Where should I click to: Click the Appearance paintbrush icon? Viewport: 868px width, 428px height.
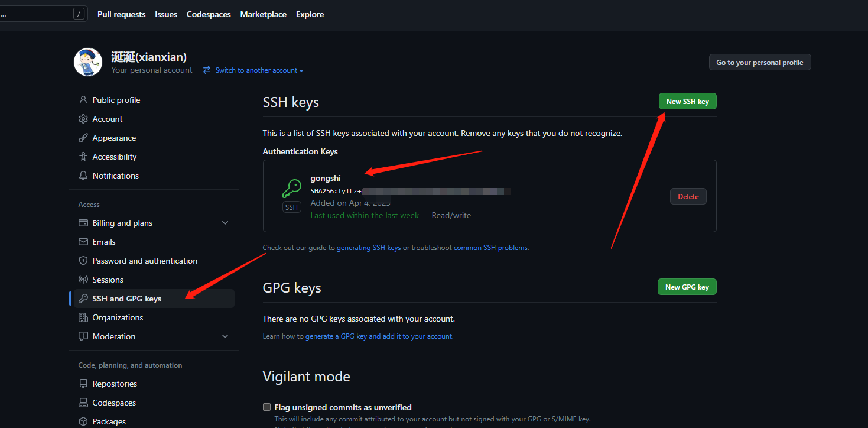83,138
